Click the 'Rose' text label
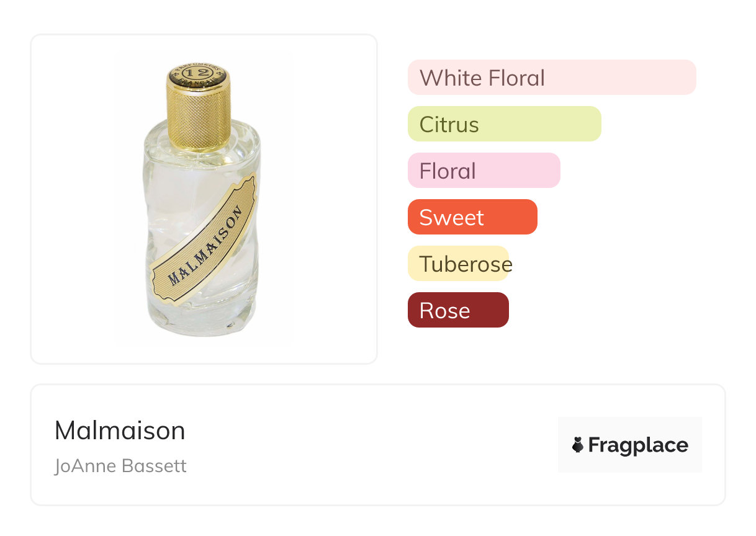Viewport: 756px width, 536px height. [x=444, y=311]
